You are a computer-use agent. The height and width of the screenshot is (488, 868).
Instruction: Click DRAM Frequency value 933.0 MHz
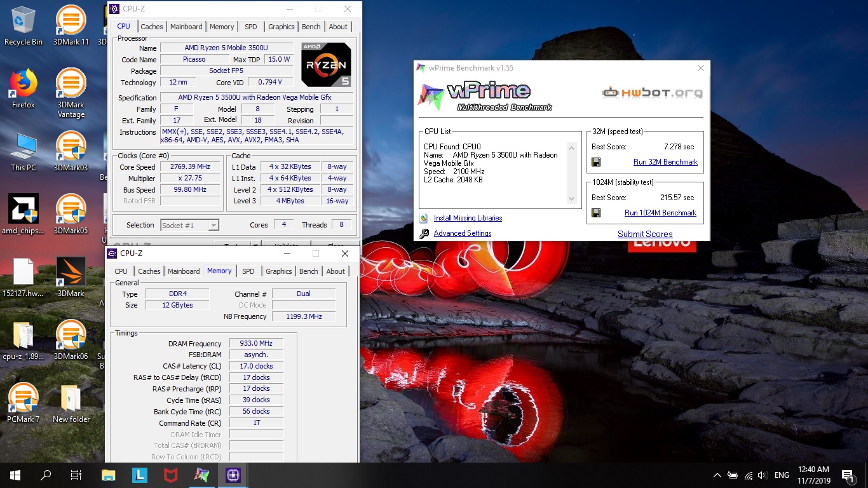(x=256, y=344)
